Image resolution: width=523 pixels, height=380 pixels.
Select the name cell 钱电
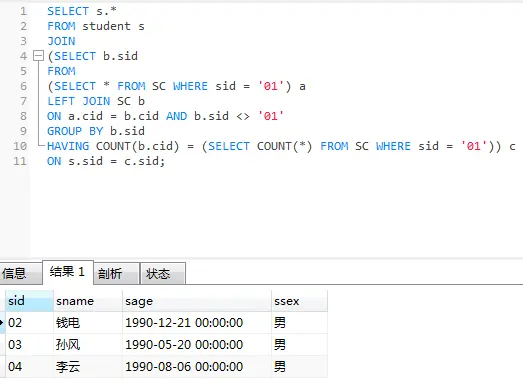point(88,323)
